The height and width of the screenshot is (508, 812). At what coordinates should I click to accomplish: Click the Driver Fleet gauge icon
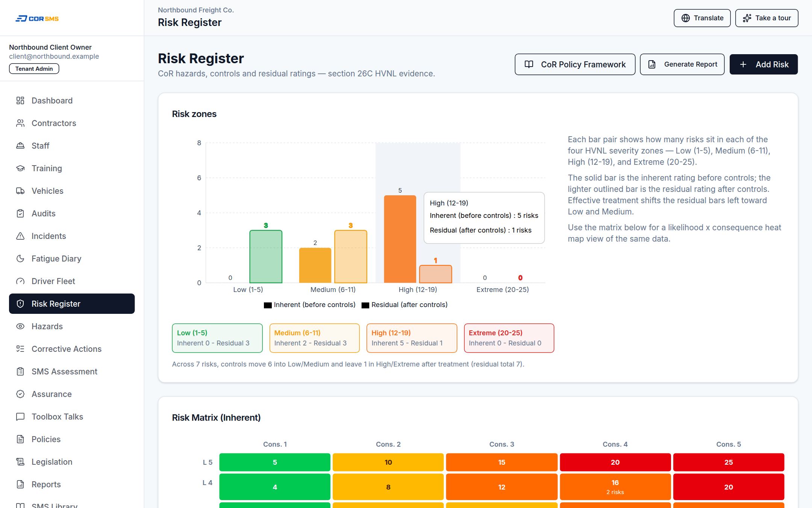(20, 281)
